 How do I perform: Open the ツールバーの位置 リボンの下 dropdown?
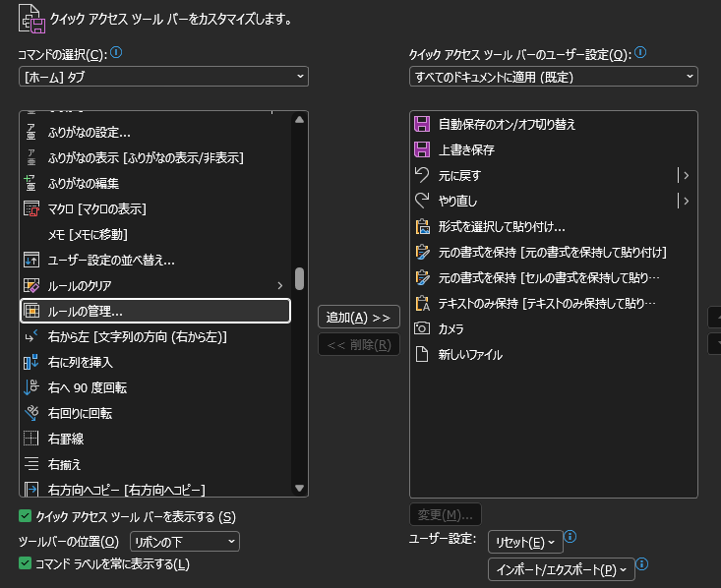(x=185, y=542)
